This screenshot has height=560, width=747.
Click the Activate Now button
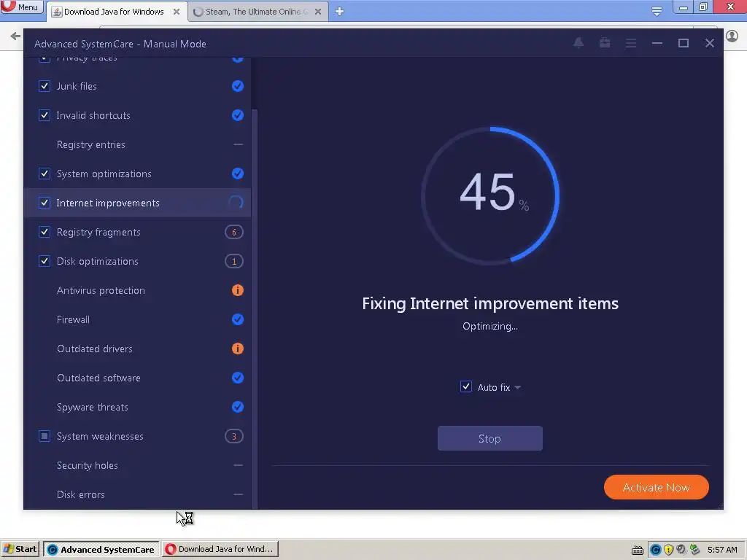pos(656,487)
